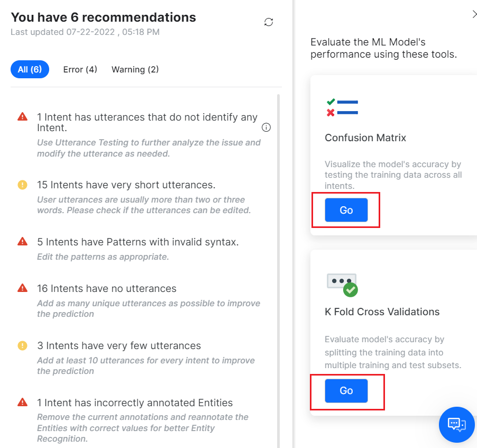Click the recommendations list scrollbar

tap(279, 264)
